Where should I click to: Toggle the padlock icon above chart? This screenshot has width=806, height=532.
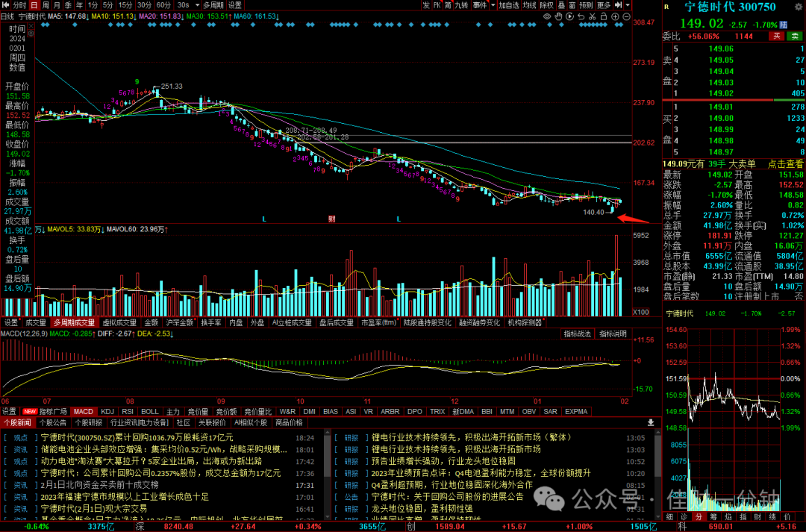(x=604, y=17)
